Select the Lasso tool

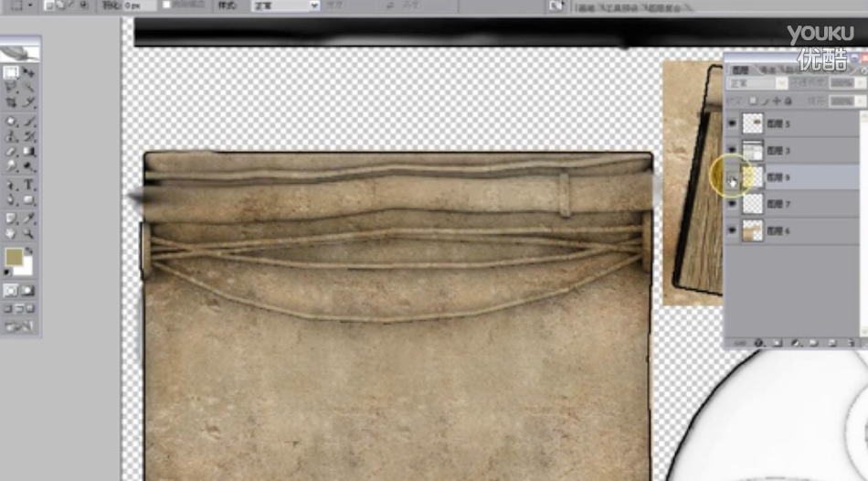[11, 88]
